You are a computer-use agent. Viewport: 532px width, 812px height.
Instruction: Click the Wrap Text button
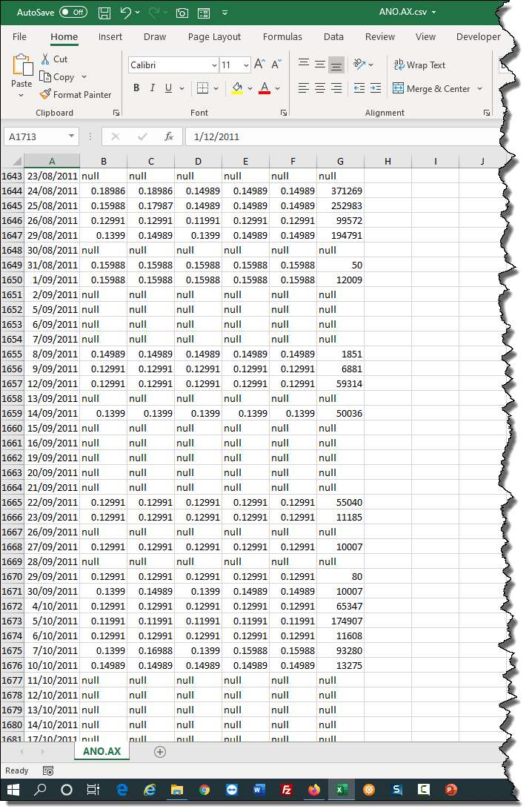tap(419, 65)
